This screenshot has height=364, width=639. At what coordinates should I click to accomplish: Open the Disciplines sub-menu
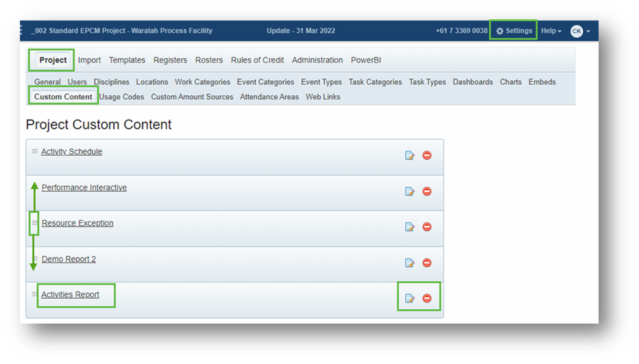point(111,82)
